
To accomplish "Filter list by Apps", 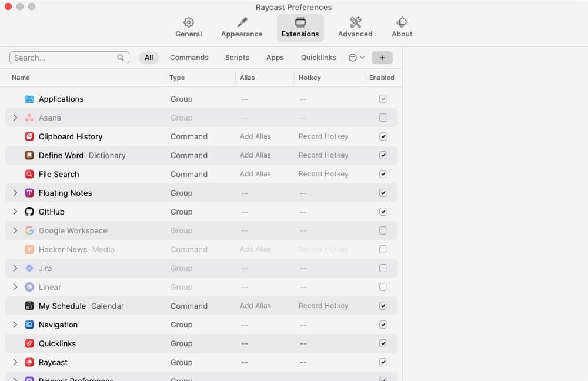I will pyautogui.click(x=275, y=58).
